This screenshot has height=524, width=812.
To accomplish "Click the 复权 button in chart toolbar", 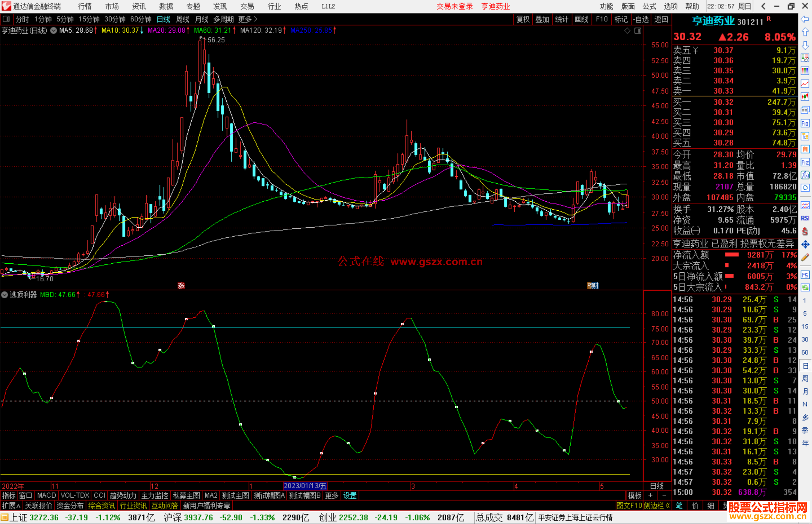I will [x=523, y=19].
